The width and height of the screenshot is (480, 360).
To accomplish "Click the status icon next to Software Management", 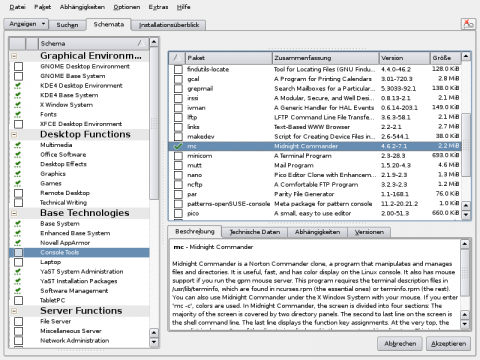I will tap(18, 291).
